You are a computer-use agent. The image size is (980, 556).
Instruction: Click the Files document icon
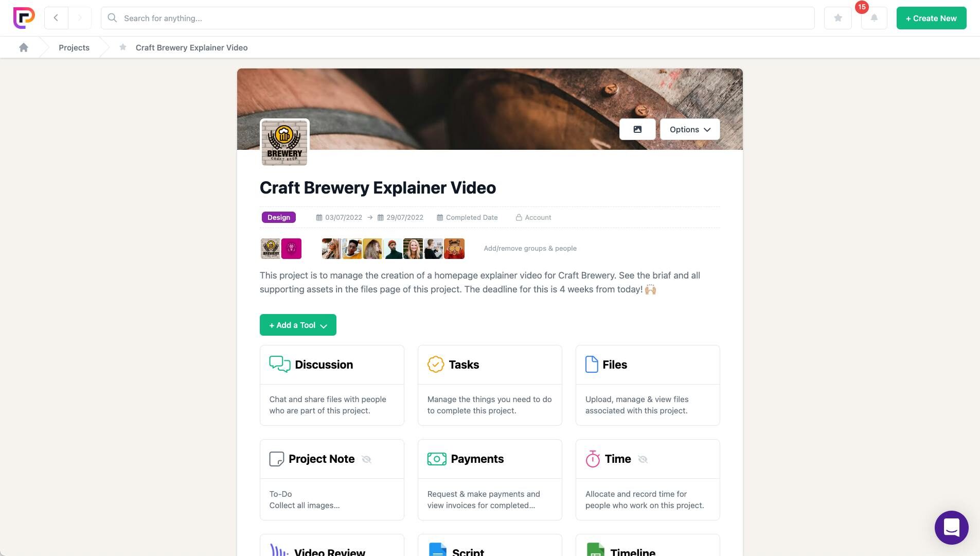(x=592, y=364)
